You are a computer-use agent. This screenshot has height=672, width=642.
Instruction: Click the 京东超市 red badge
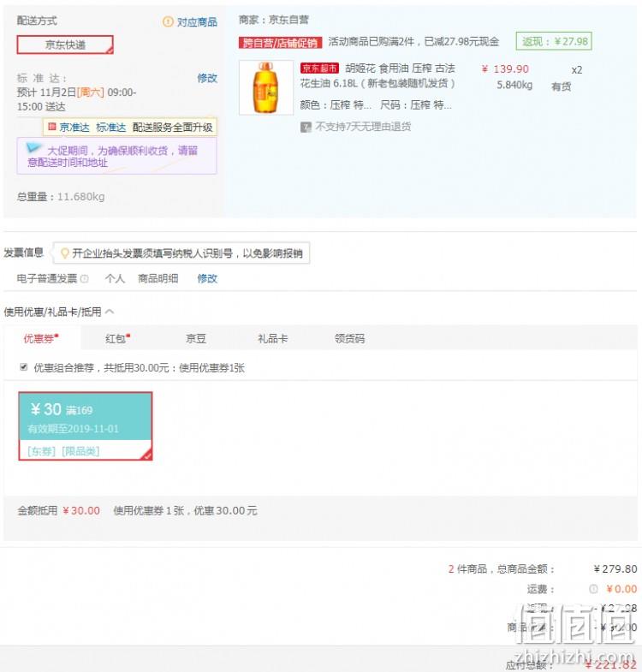pyautogui.click(x=319, y=68)
